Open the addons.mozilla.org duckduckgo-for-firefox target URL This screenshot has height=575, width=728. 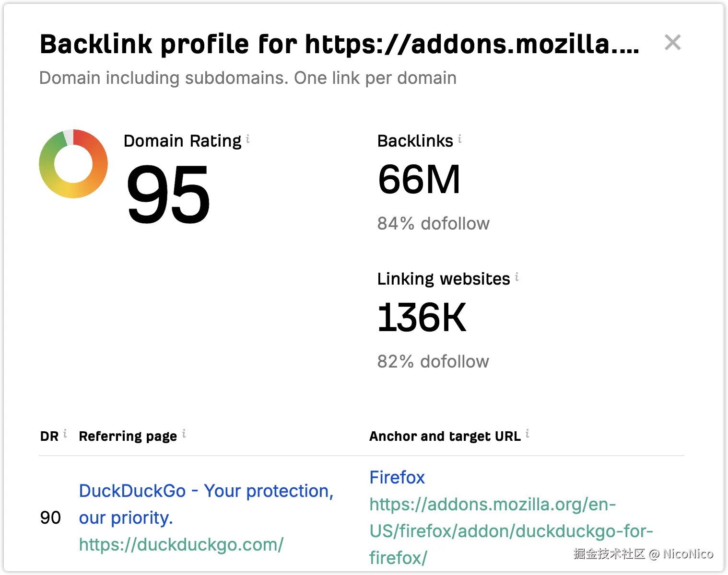[x=511, y=531]
